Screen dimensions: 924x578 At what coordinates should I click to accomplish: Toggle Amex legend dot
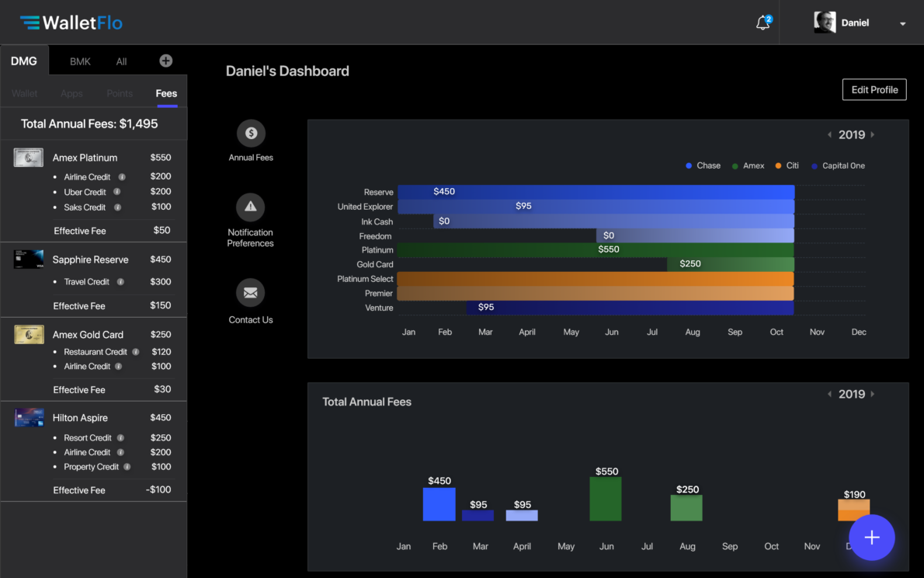735,165
